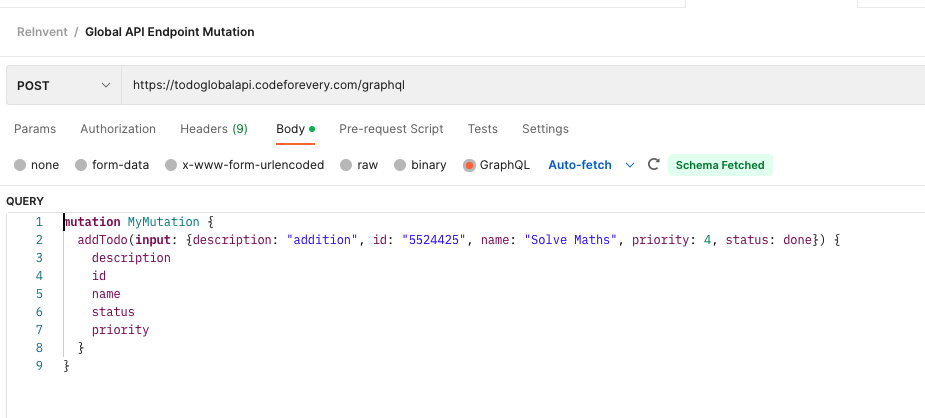Image resolution: width=925 pixels, height=418 pixels.
Task: Choose raw body type
Action: (x=346, y=166)
